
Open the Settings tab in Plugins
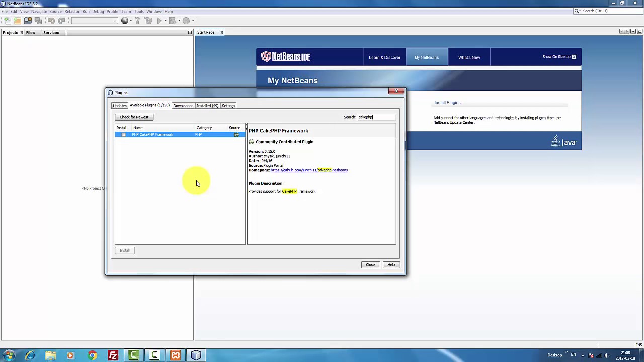coord(228,106)
